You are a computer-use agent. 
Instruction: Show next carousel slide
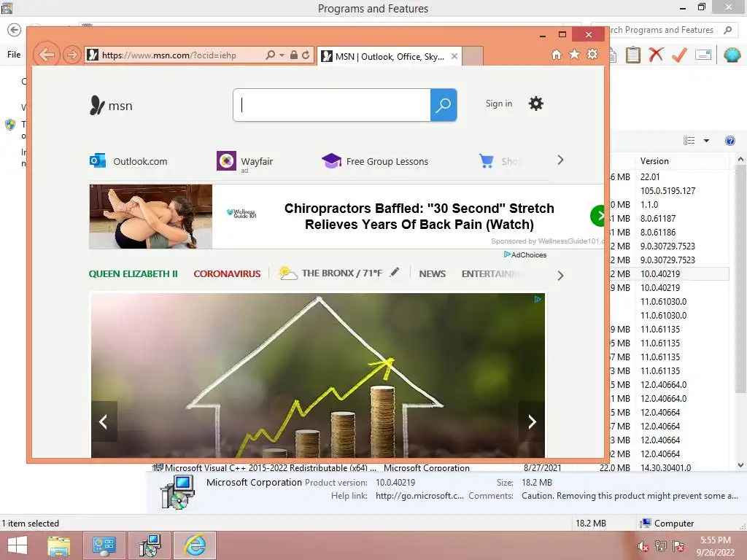point(532,421)
